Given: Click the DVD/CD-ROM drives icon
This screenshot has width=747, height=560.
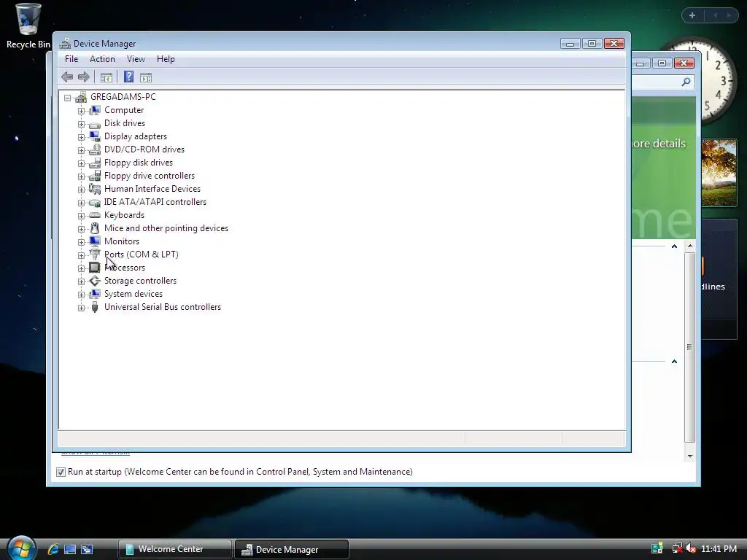Looking at the screenshot, I should click(x=95, y=149).
